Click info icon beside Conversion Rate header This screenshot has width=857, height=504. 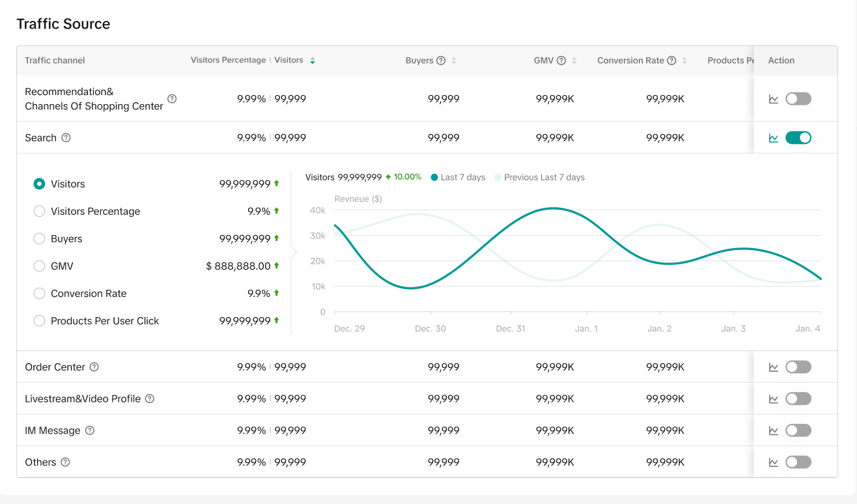tap(671, 61)
